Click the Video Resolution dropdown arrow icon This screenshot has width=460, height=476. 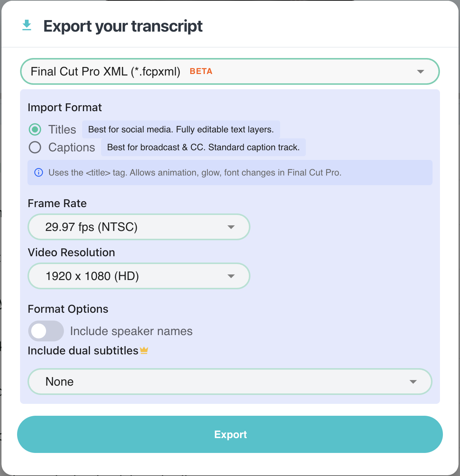pos(231,276)
